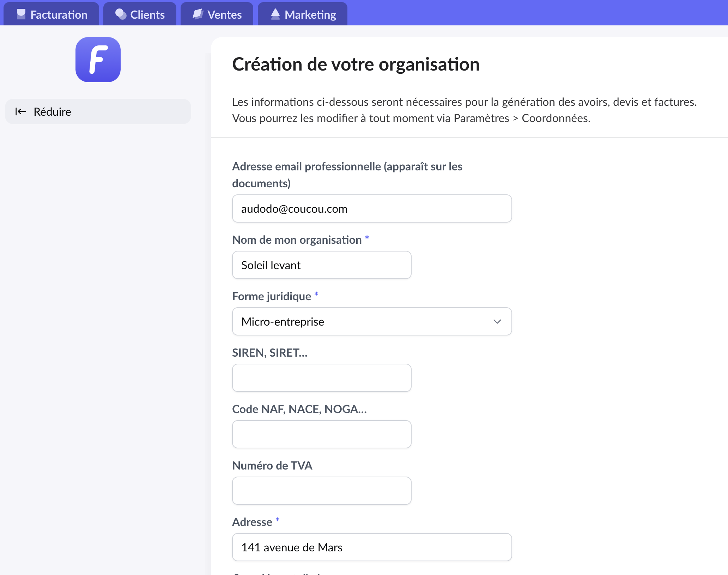The image size is (728, 575).
Task: Click the purple F app logo
Action: tap(98, 60)
